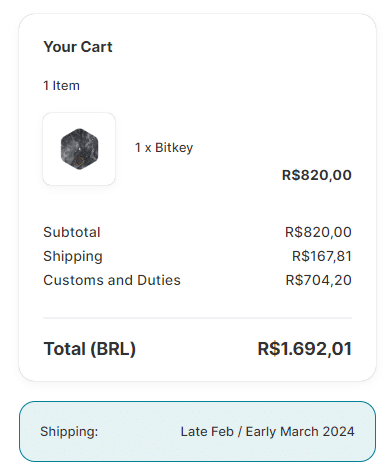Image resolution: width=388 pixels, height=469 pixels.
Task: Click the Bitkey hexagon device icon
Action: coord(79,149)
